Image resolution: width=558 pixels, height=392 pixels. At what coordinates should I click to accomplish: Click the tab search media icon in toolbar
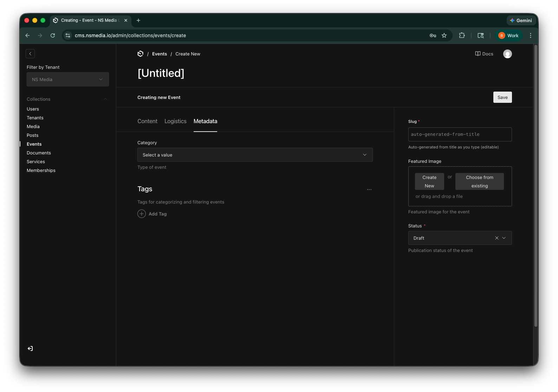pyautogui.click(x=481, y=35)
